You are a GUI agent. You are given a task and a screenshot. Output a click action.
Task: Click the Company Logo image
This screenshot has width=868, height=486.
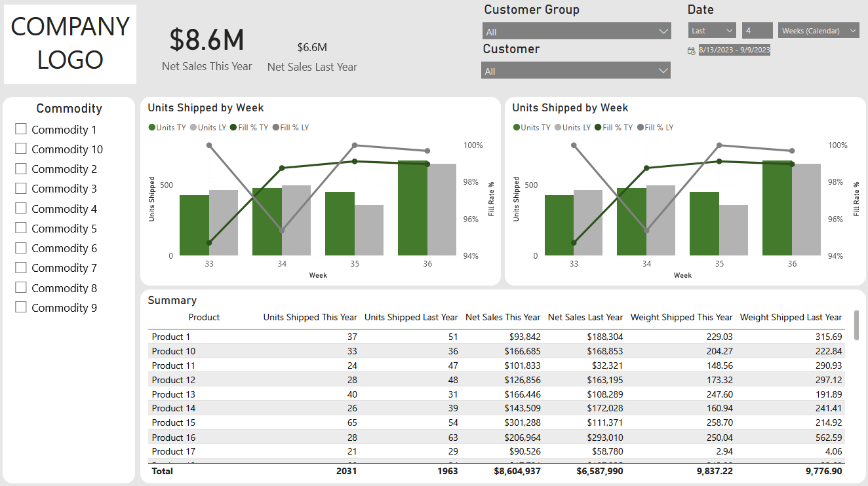pos(70,44)
